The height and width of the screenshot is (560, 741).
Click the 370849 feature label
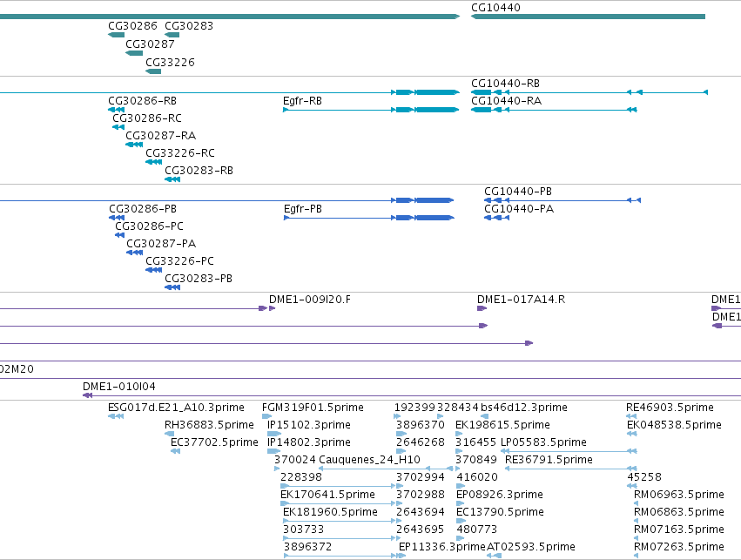click(x=476, y=460)
